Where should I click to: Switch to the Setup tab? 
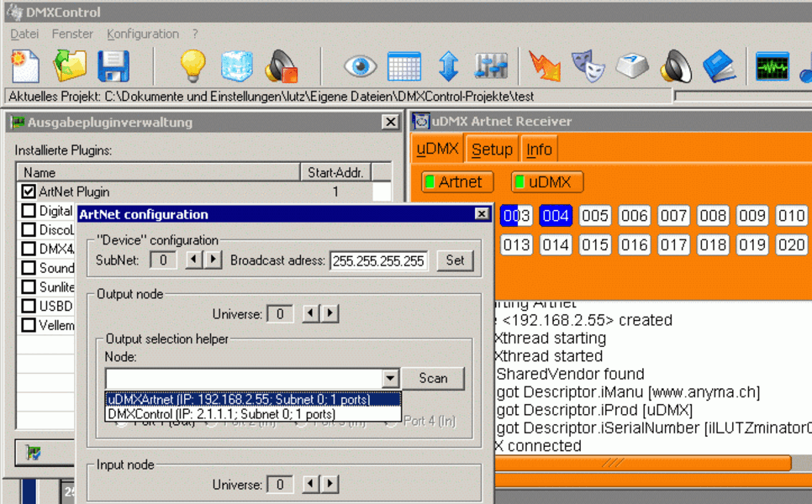(x=492, y=150)
